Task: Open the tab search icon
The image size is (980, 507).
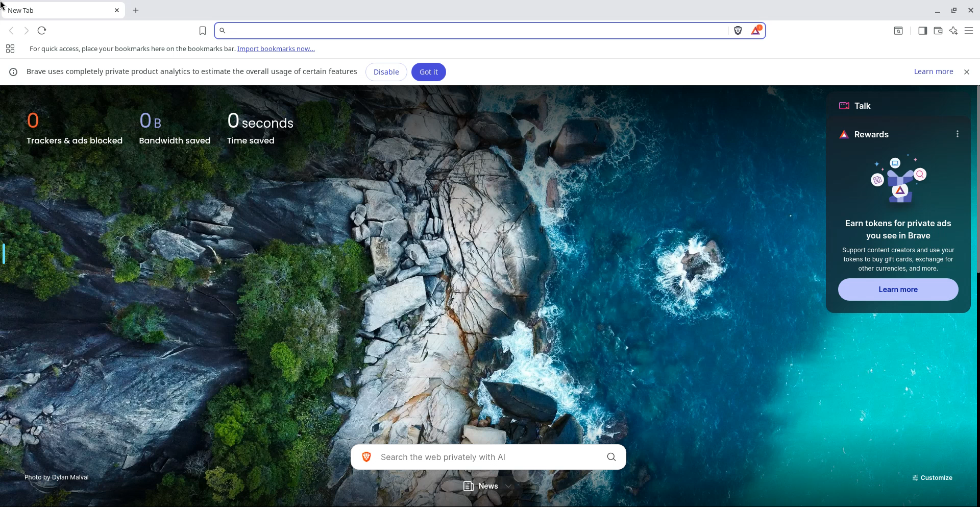Action: (898, 31)
